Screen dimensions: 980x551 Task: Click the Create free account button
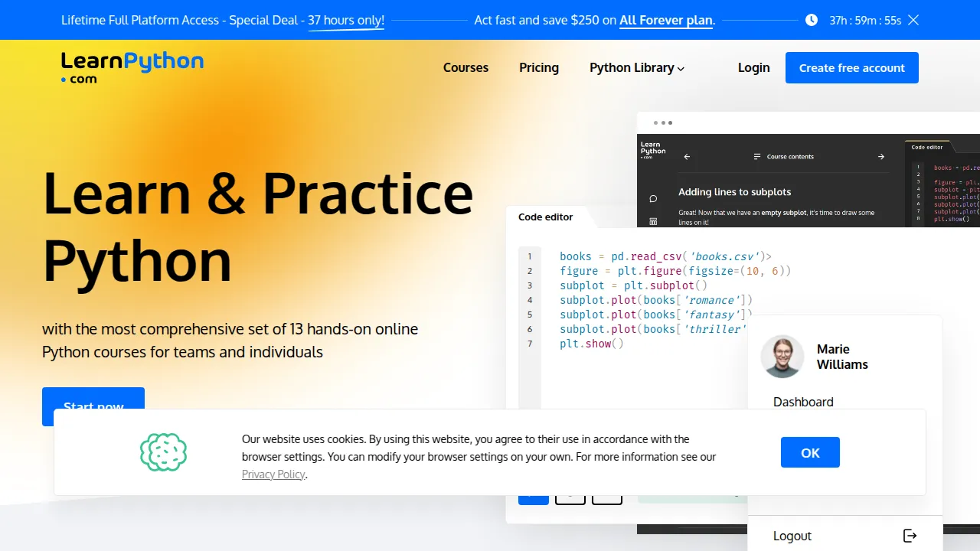pos(851,67)
